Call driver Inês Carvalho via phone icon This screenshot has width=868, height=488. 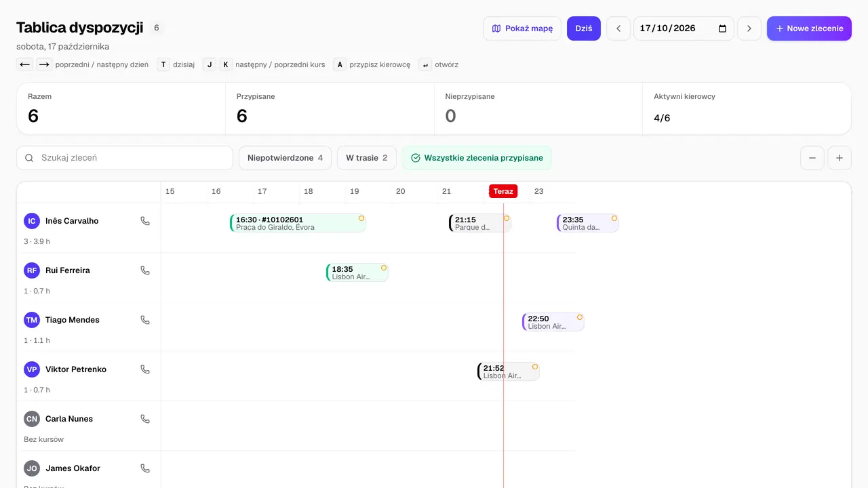[145, 221]
